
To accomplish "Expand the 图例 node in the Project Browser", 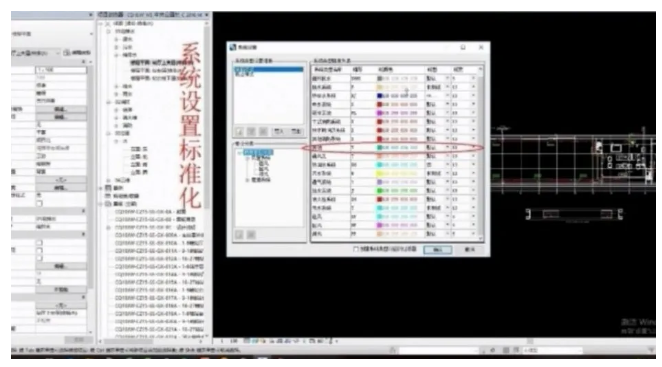I will (x=101, y=188).
